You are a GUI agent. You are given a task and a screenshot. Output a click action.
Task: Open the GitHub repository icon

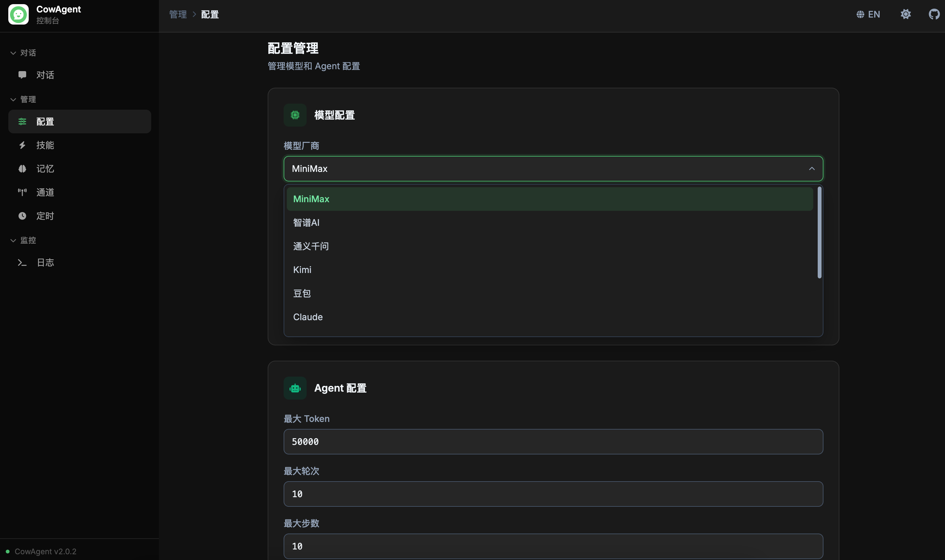pos(934,14)
